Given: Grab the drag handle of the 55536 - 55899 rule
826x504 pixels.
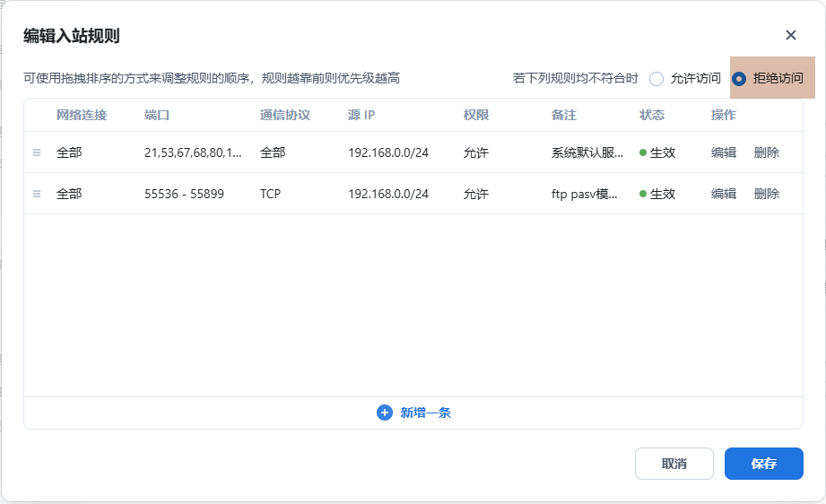Looking at the screenshot, I should [x=37, y=194].
